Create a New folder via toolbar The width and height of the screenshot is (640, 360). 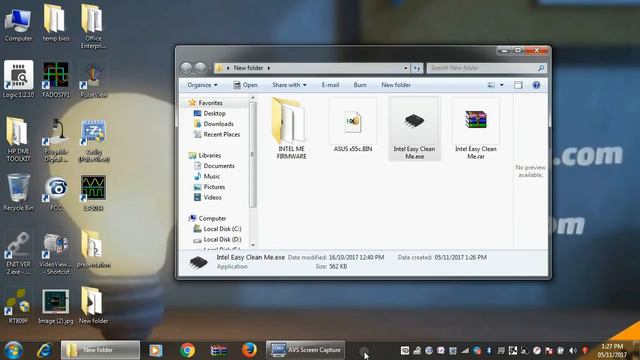396,85
